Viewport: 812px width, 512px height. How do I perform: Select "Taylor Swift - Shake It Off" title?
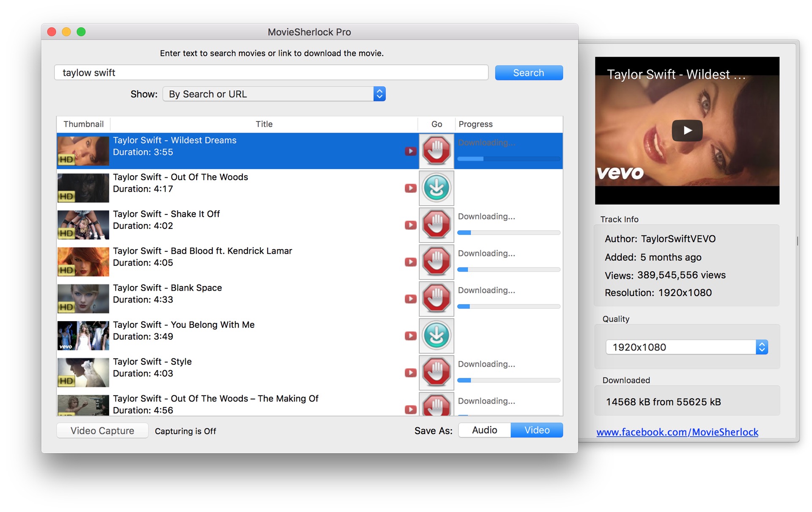166,214
